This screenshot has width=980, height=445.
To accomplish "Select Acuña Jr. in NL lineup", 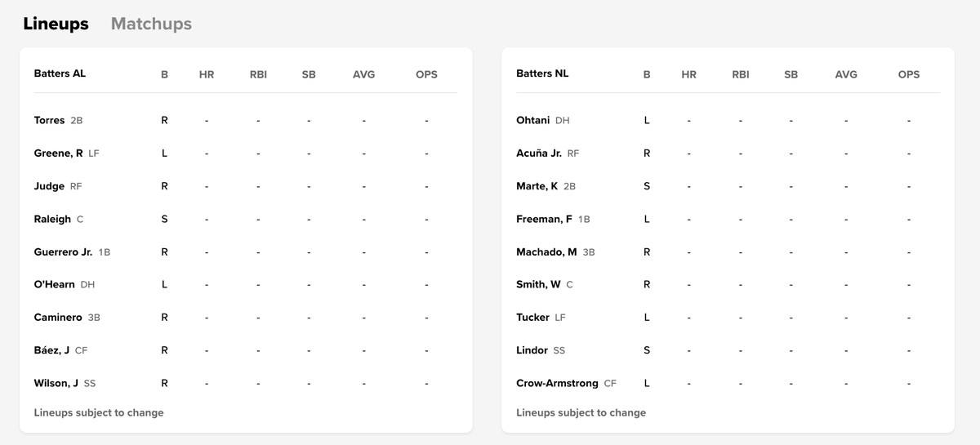I will (539, 153).
